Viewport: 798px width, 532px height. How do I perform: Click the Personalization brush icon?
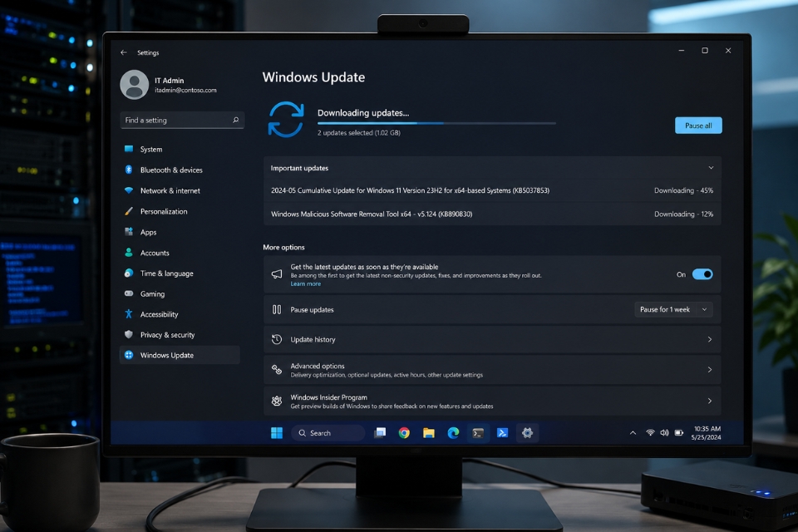(x=129, y=211)
